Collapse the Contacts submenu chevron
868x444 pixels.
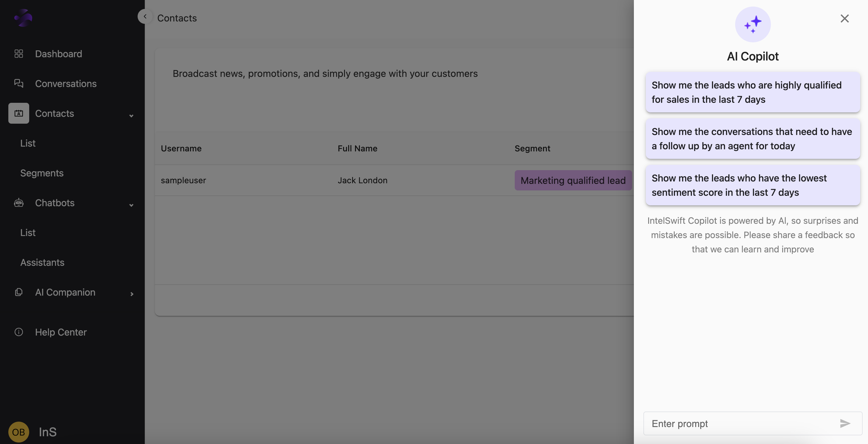131,116
